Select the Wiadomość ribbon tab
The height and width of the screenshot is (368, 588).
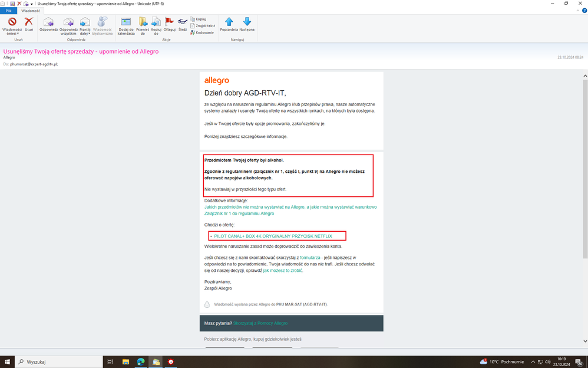tap(31, 11)
